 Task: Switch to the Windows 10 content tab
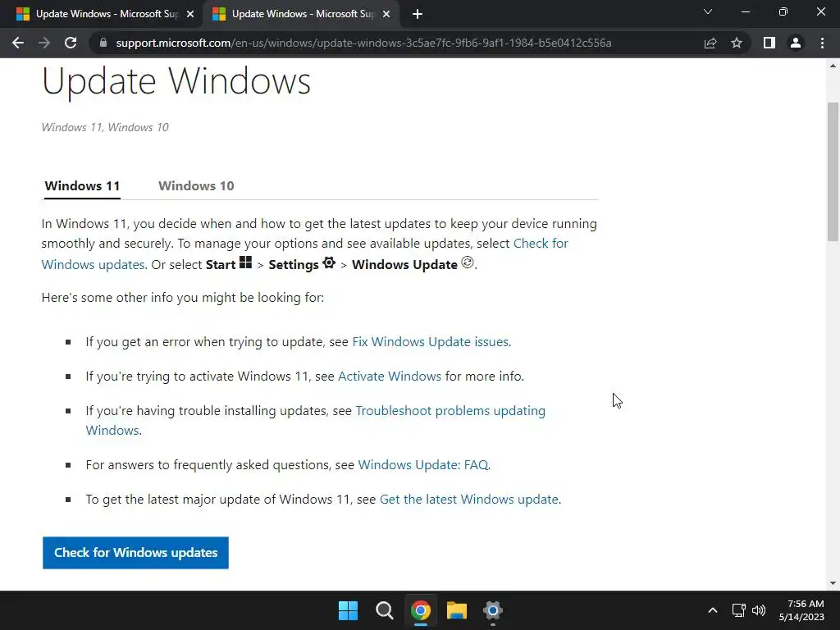coord(196,186)
